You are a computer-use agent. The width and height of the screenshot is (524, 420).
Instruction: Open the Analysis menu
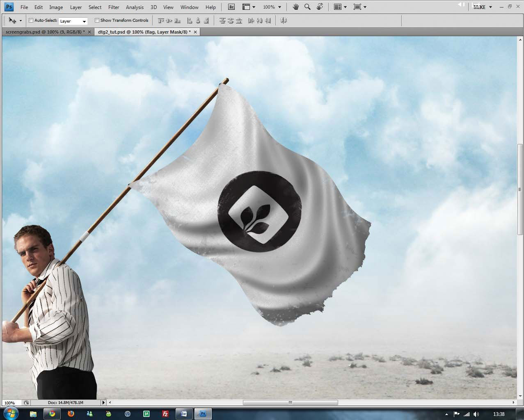tap(135, 7)
